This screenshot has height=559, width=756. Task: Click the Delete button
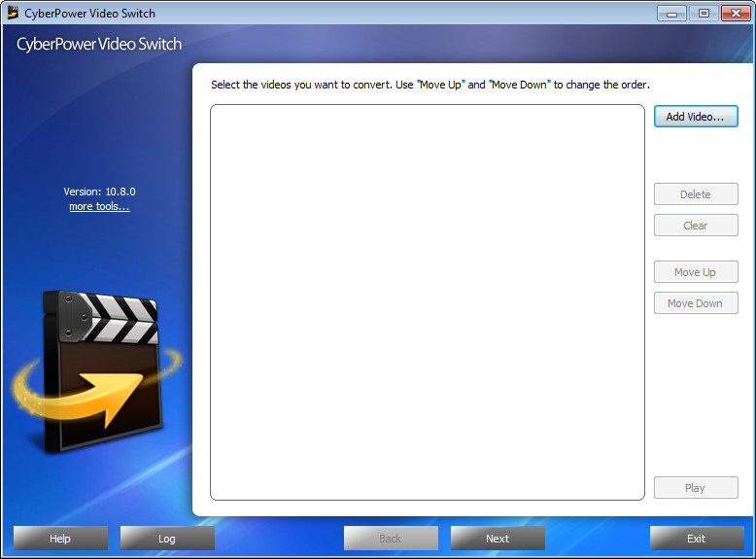point(696,193)
